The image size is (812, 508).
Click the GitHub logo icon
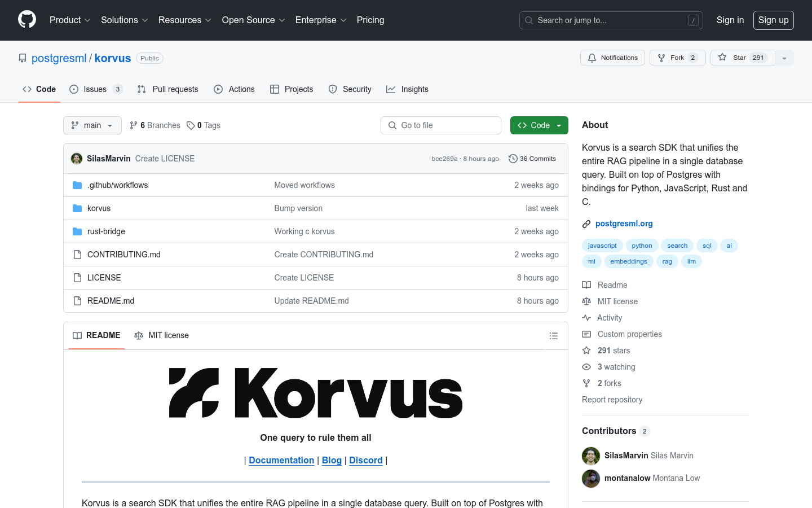click(x=27, y=20)
